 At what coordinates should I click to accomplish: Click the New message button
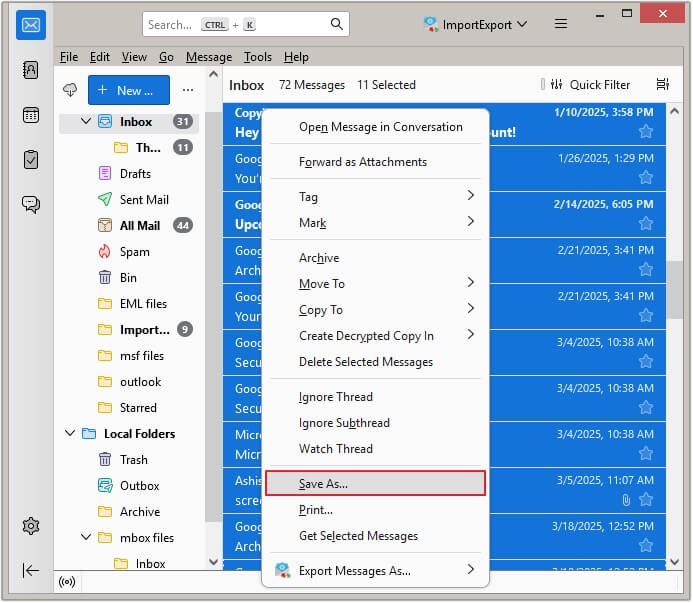[x=128, y=90]
